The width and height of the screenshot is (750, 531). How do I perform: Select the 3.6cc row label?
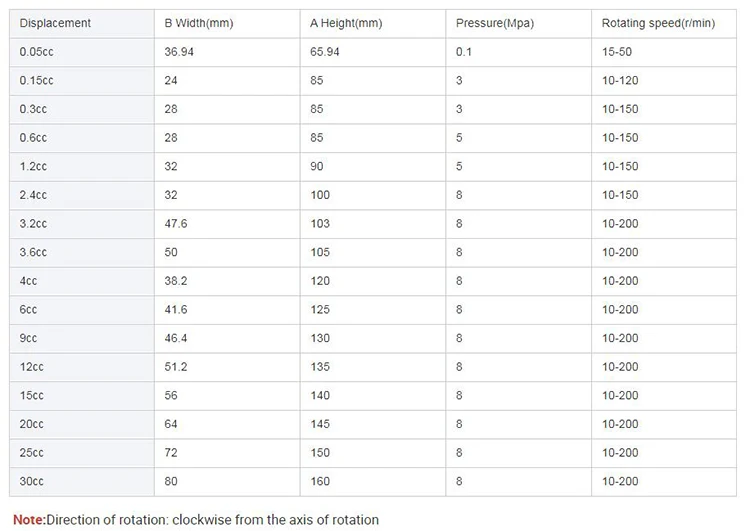click(x=33, y=252)
